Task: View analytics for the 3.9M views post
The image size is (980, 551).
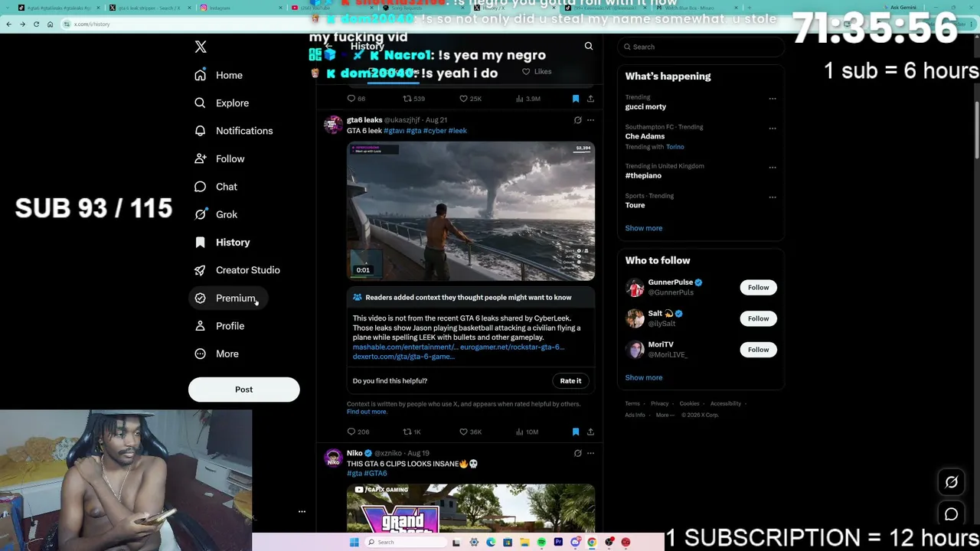Action: point(528,98)
